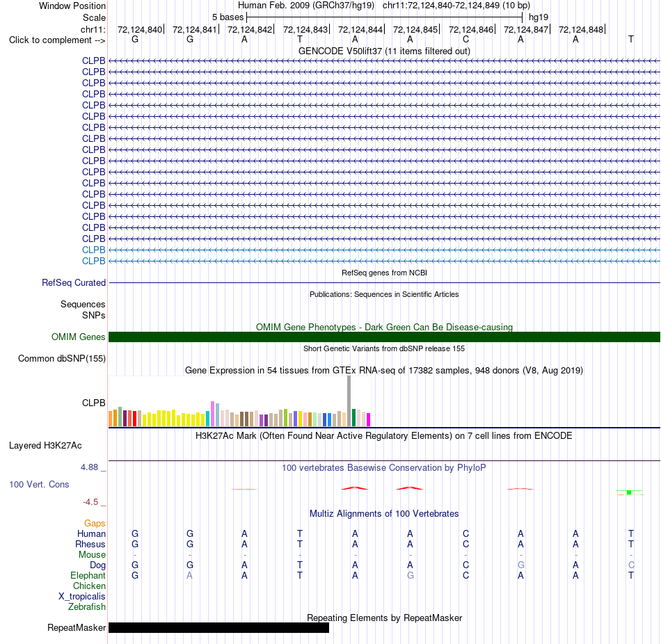This screenshot has height=644, width=661.
Task: Open 'Publications: Sequences in Scientific Articles' title
Action: click(384, 294)
